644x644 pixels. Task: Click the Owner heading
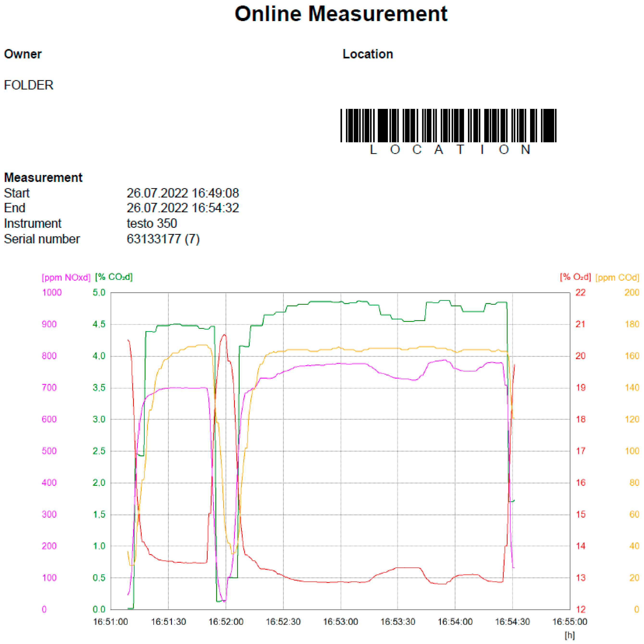coord(23,54)
